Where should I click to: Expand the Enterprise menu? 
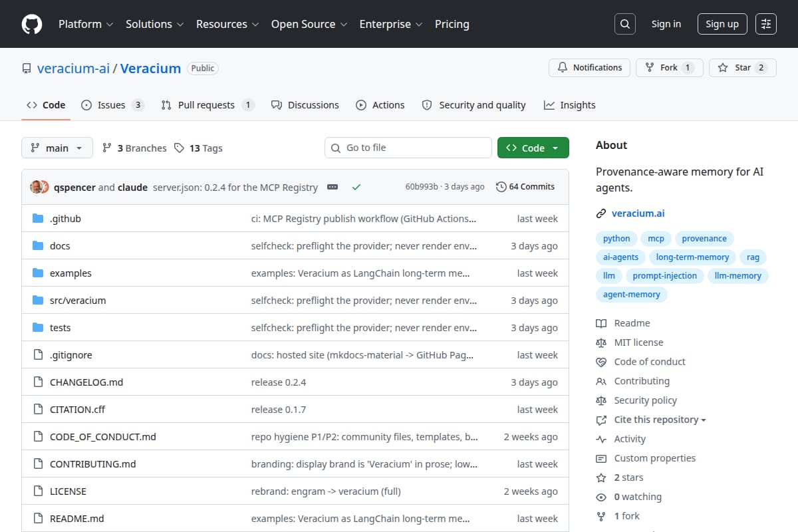(x=391, y=24)
